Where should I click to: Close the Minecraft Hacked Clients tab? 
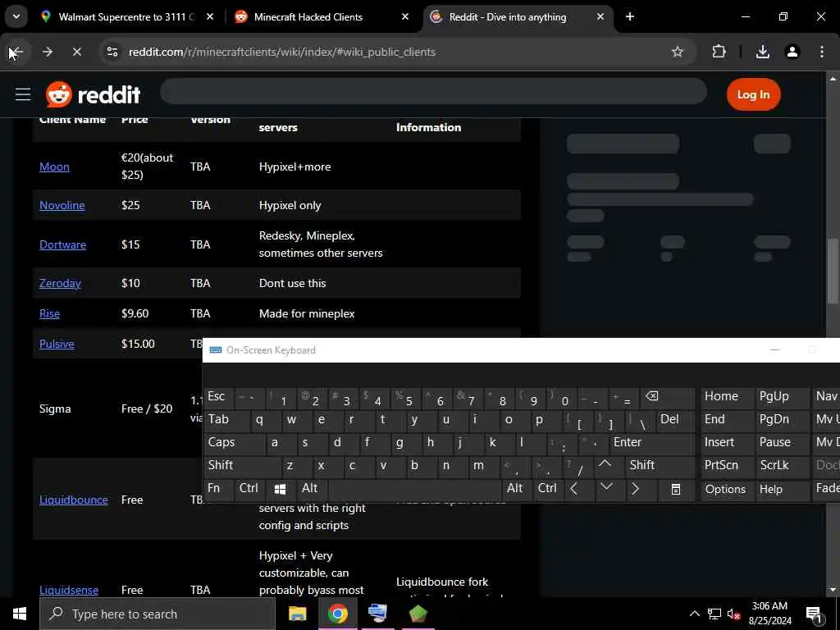(405, 16)
